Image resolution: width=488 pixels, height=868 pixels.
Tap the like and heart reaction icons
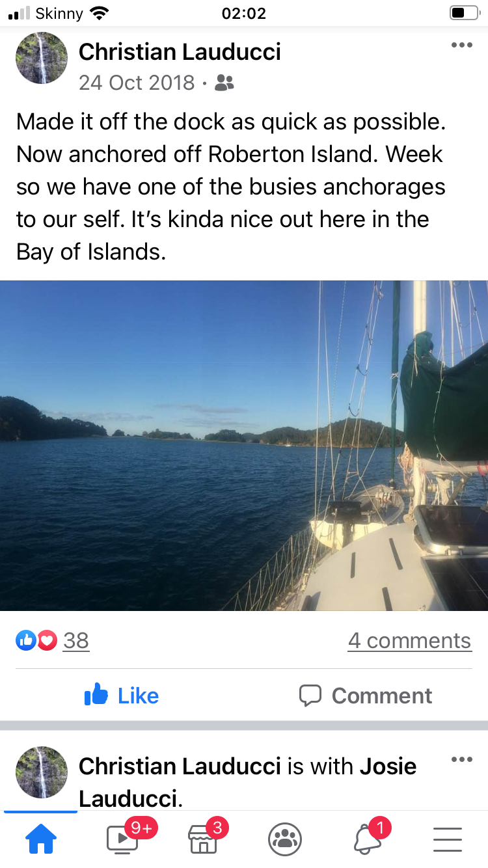coord(36,641)
